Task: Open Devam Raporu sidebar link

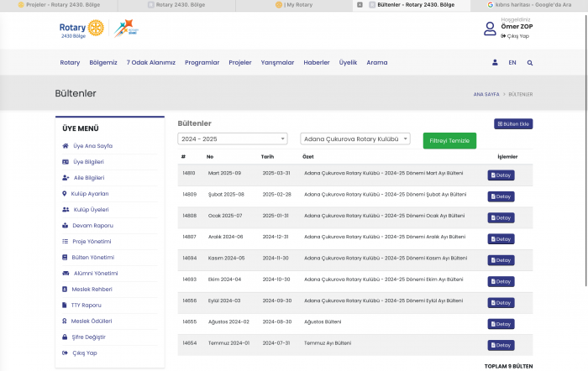Action: pyautogui.click(x=92, y=226)
